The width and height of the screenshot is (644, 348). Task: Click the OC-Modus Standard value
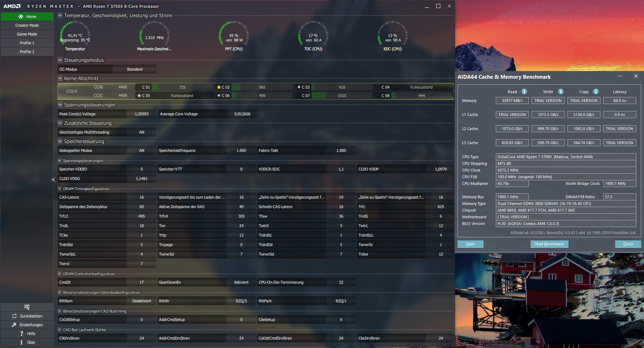pyautogui.click(x=134, y=69)
